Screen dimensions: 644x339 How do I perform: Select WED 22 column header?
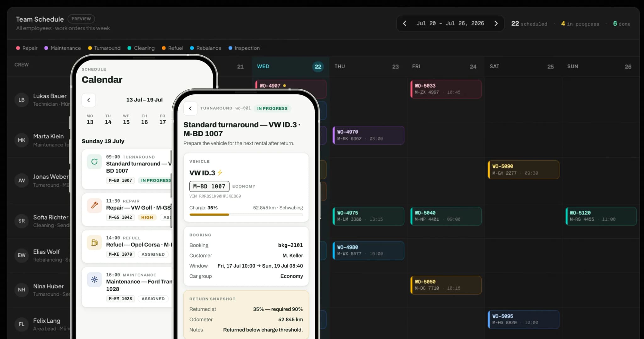click(290, 67)
